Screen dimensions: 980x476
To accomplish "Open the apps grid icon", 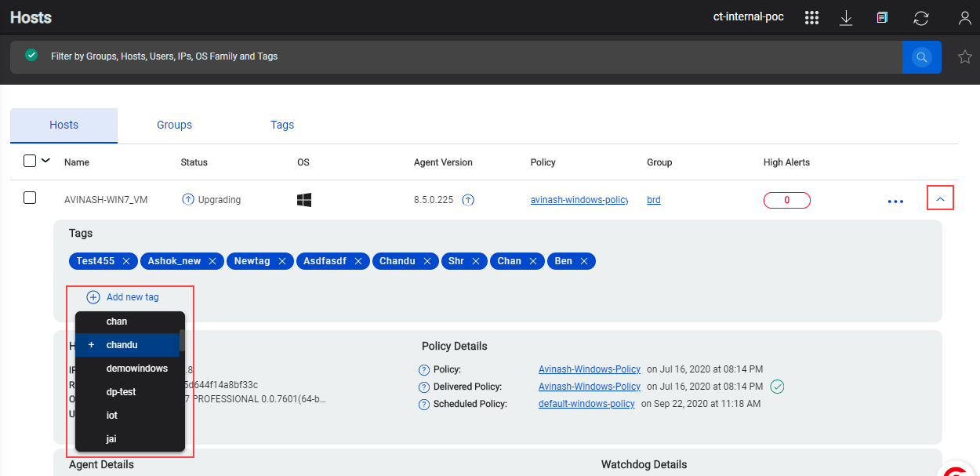I will pyautogui.click(x=811, y=17).
